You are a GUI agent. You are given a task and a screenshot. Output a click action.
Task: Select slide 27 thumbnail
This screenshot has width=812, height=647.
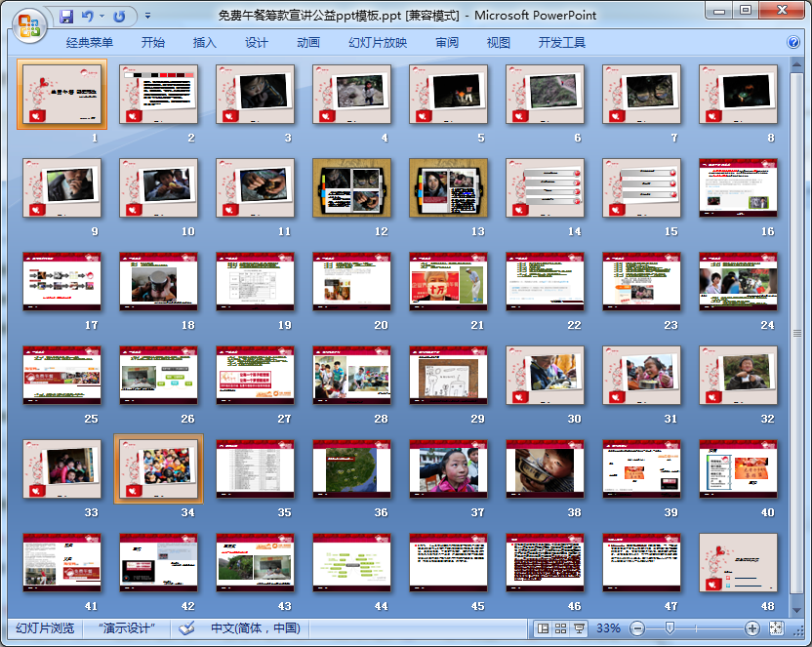click(256, 375)
